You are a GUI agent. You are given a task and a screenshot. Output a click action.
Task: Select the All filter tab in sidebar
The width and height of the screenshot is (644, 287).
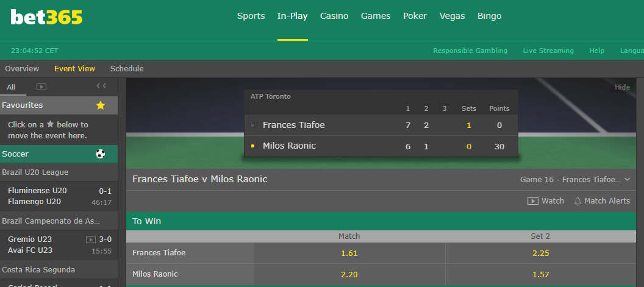11,87
